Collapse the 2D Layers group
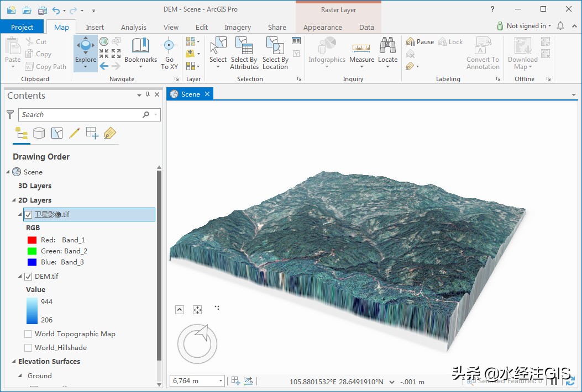The image size is (582, 392). tap(14, 200)
